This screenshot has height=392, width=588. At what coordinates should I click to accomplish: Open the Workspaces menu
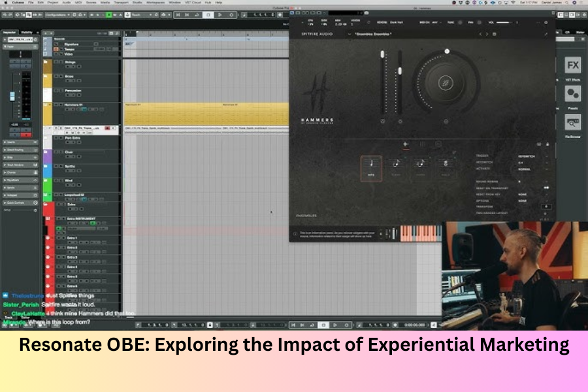(x=155, y=2)
